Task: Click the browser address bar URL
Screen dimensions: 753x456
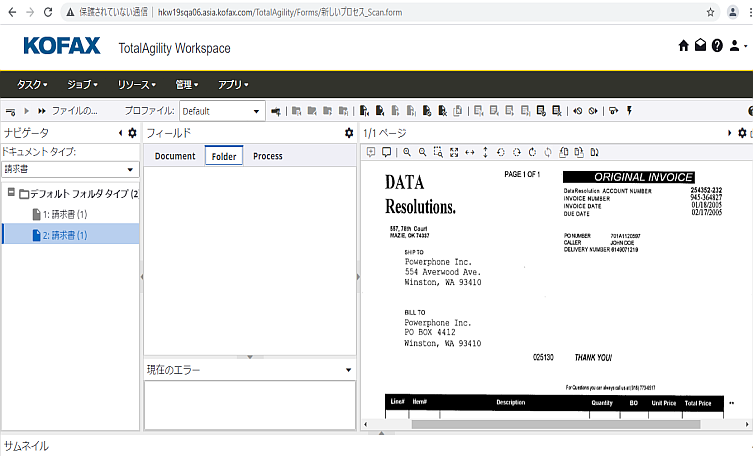Action: click(280, 12)
